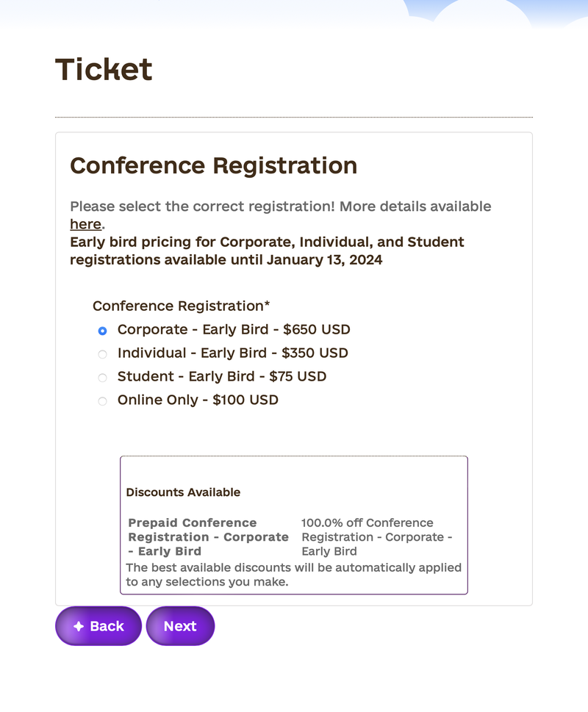
Task: Click the sparkle icon inside the Back button
Action: [79, 626]
